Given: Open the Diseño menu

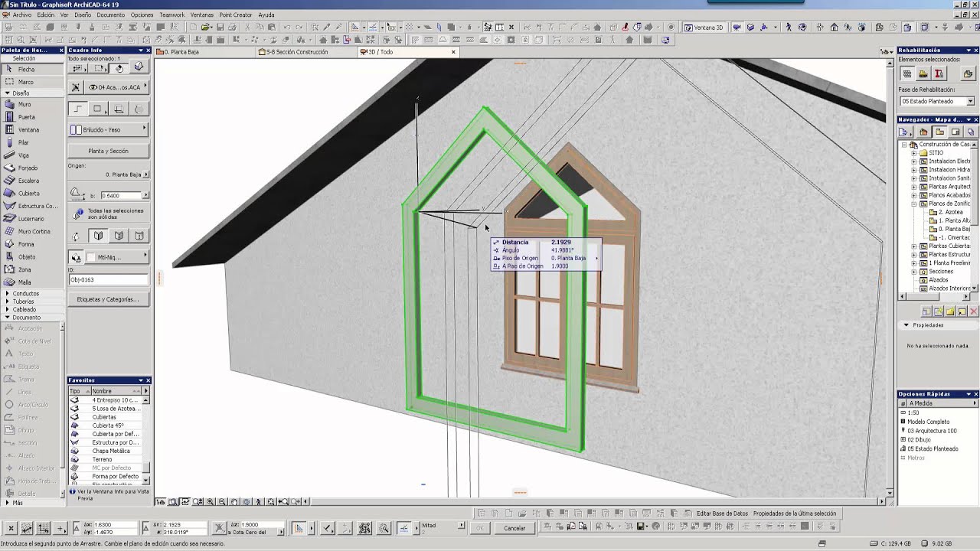Looking at the screenshot, I should pyautogui.click(x=83, y=15).
